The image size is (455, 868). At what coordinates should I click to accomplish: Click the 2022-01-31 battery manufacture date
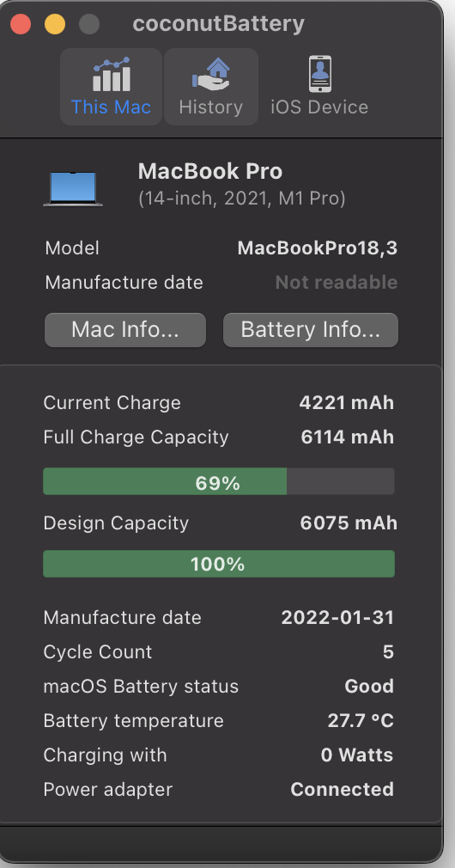(x=337, y=617)
